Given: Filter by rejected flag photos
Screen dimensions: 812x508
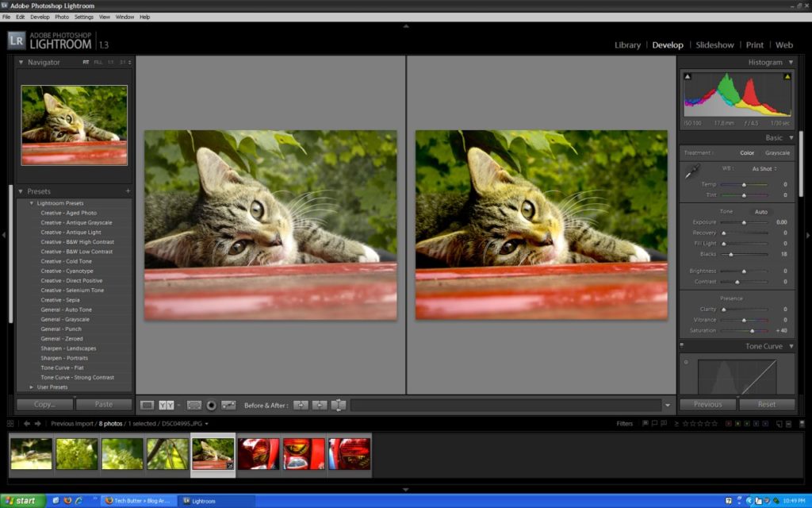Looking at the screenshot, I should coord(664,424).
